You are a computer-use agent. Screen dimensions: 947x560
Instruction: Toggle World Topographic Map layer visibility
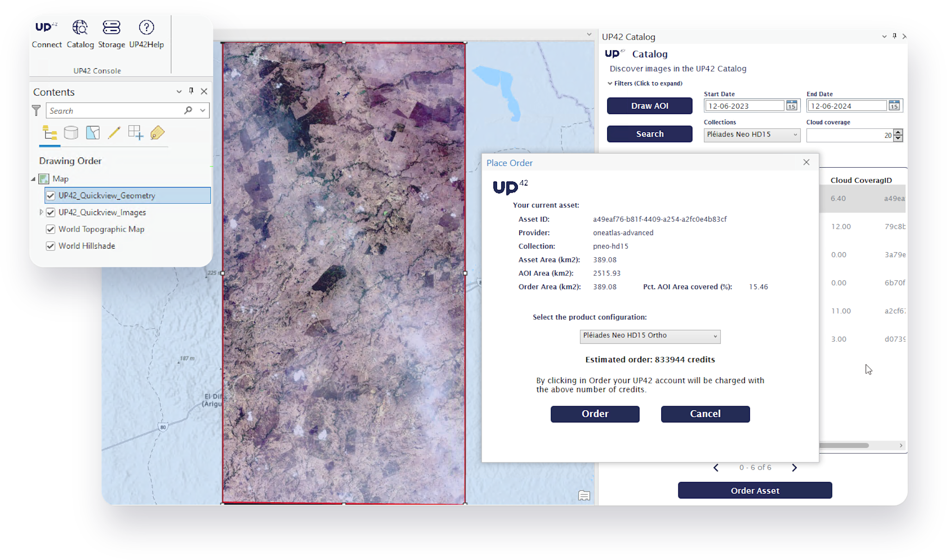(x=50, y=229)
